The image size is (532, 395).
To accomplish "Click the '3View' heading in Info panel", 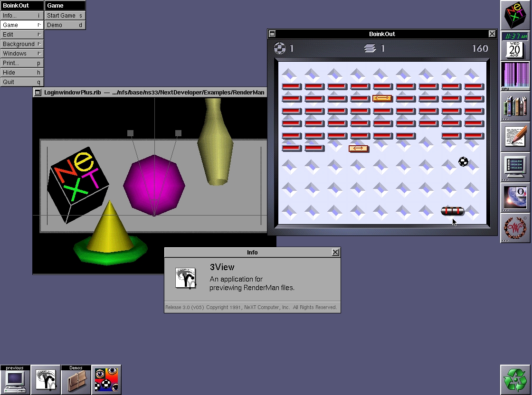I will (222, 267).
